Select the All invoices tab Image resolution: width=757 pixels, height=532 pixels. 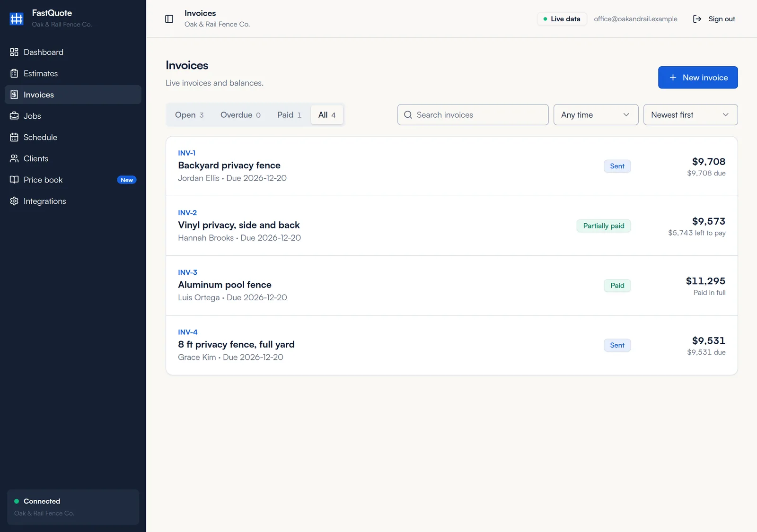(327, 115)
